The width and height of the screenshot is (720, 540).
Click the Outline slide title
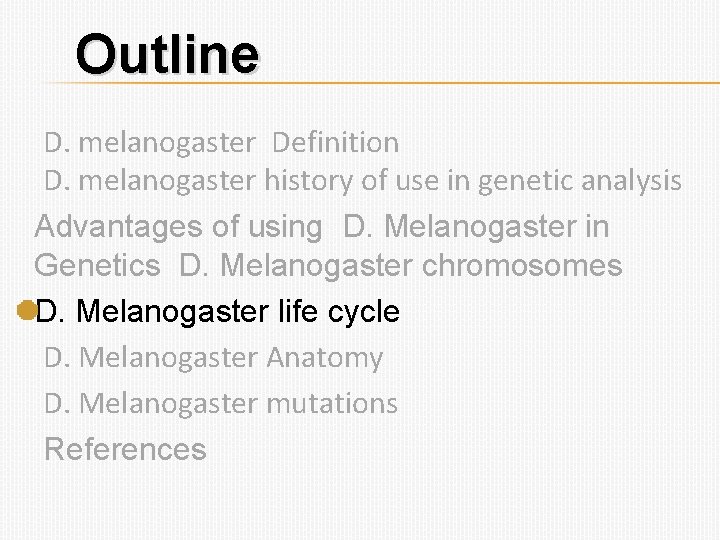(167, 54)
